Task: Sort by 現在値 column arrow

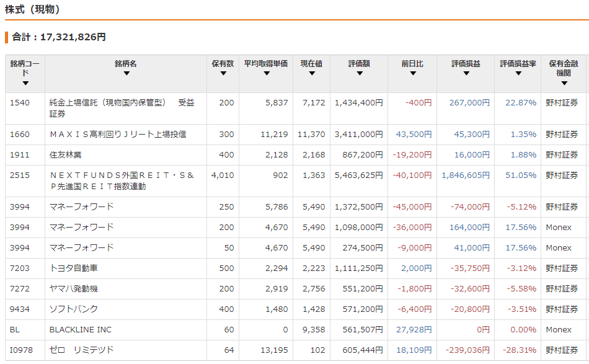Action: coord(312,73)
